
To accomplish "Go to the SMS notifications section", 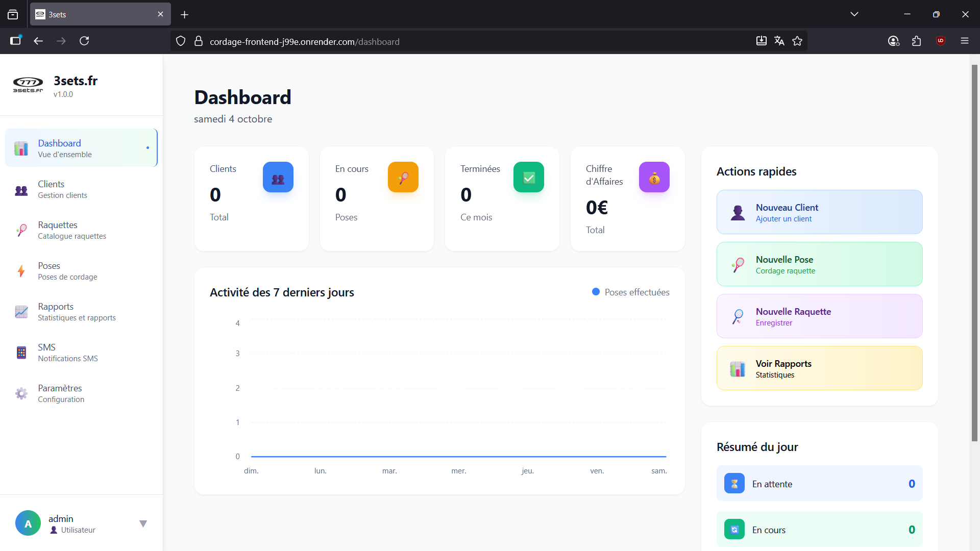I will tap(67, 353).
